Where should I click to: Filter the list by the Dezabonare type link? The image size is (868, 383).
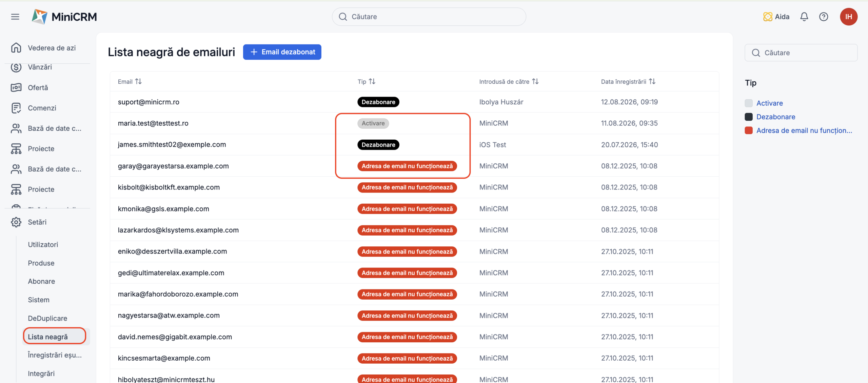point(776,117)
